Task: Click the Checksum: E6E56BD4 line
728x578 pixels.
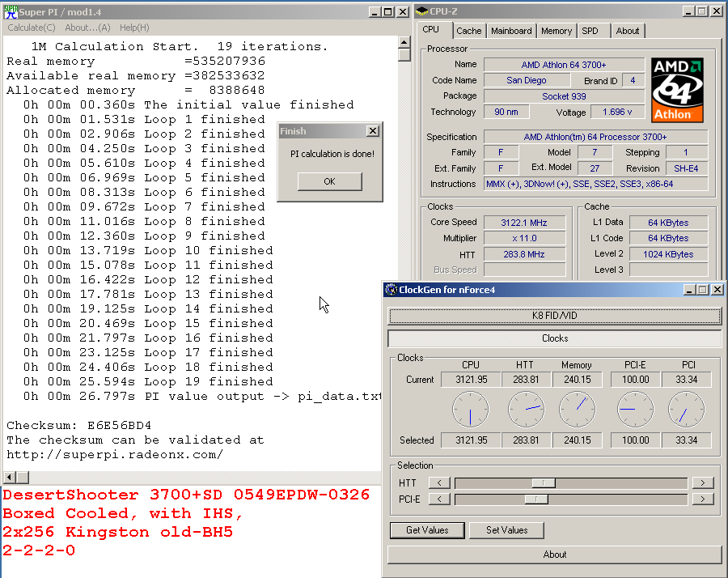Action: pos(79,425)
